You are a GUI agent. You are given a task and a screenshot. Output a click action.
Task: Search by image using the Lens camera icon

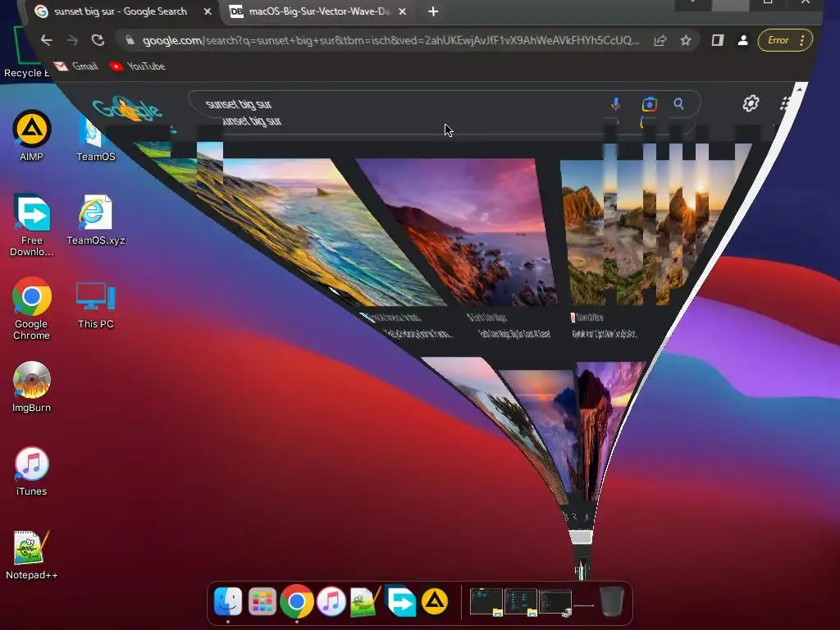click(x=650, y=104)
